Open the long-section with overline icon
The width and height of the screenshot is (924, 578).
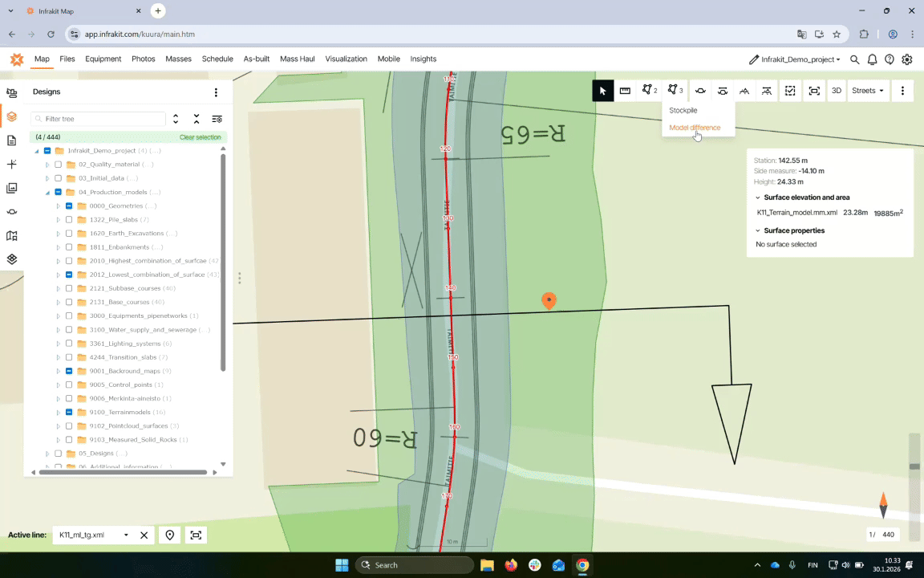tap(767, 91)
